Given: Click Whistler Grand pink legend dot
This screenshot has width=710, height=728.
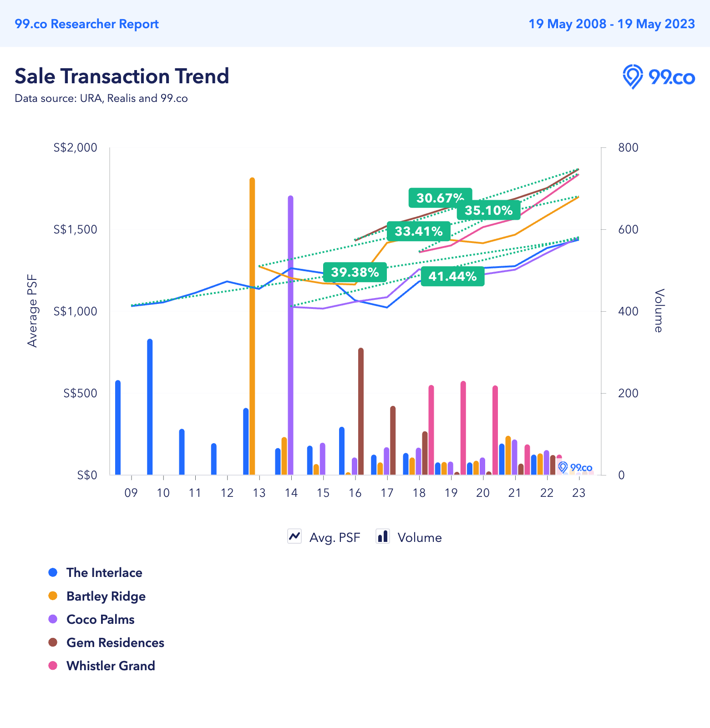Looking at the screenshot, I should point(53,666).
